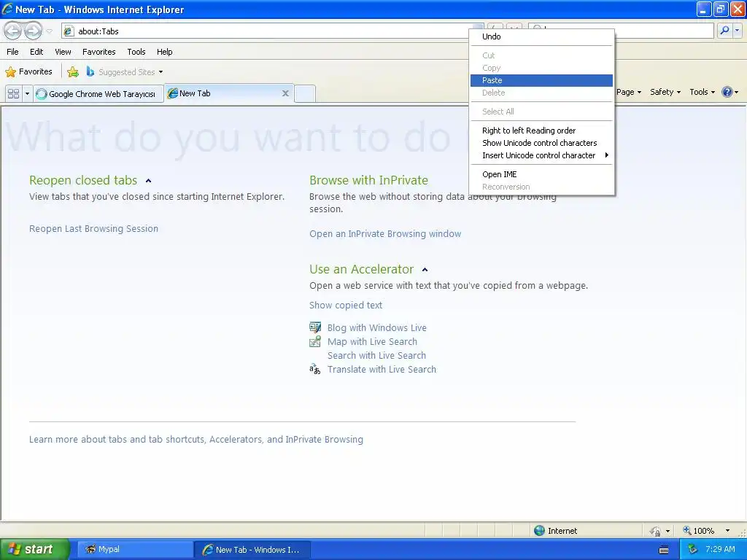747x560 pixels.
Task: Open the tab list dropdown arrow
Action: 27,93
